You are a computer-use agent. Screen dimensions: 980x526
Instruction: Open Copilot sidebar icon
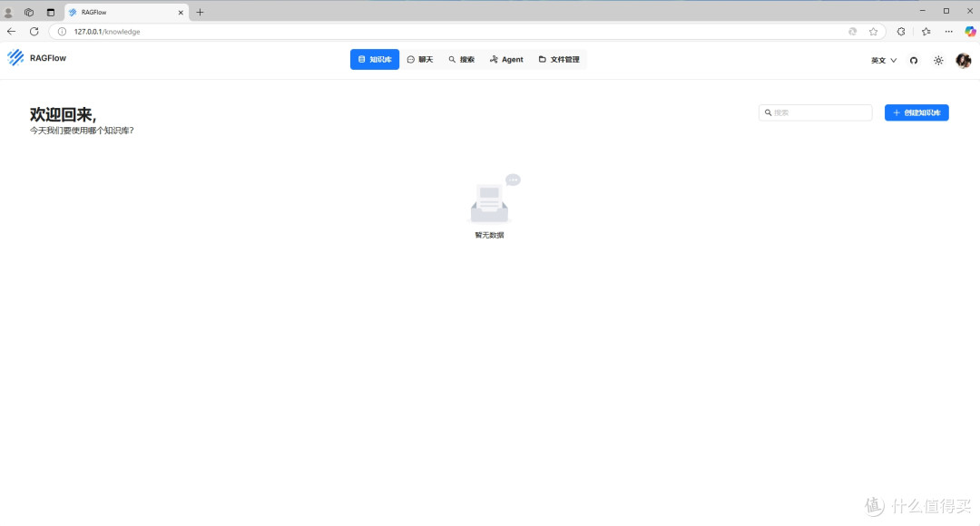pyautogui.click(x=970, y=31)
